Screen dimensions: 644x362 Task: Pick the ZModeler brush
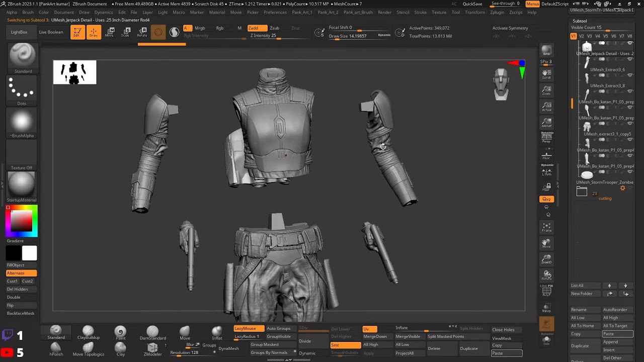click(x=152, y=349)
